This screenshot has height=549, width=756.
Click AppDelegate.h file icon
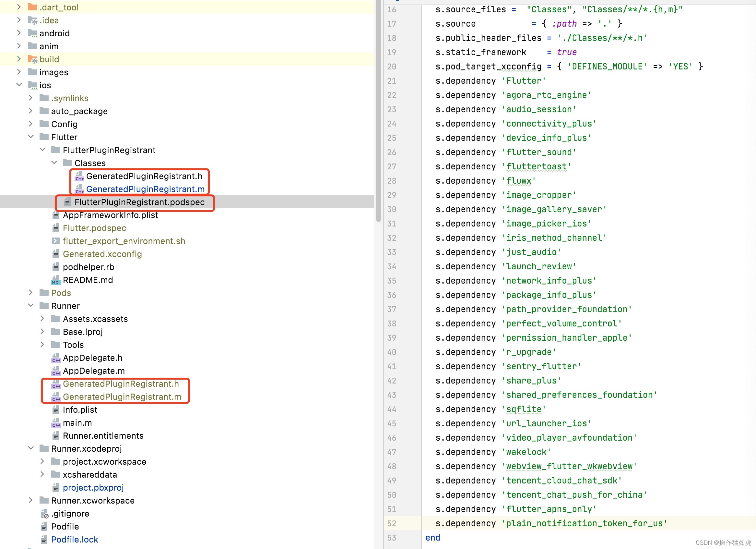coord(56,358)
